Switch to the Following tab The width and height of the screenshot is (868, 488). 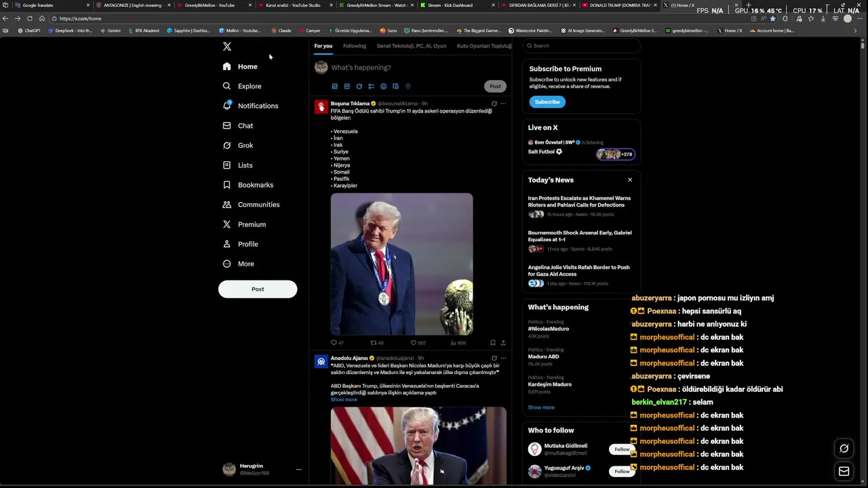pos(354,46)
